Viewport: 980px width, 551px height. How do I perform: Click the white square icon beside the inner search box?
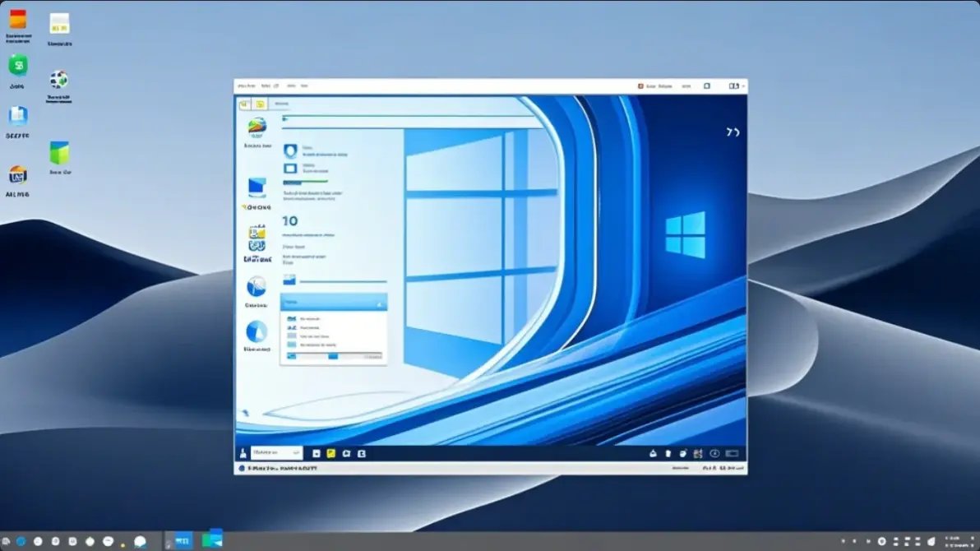[x=317, y=453]
